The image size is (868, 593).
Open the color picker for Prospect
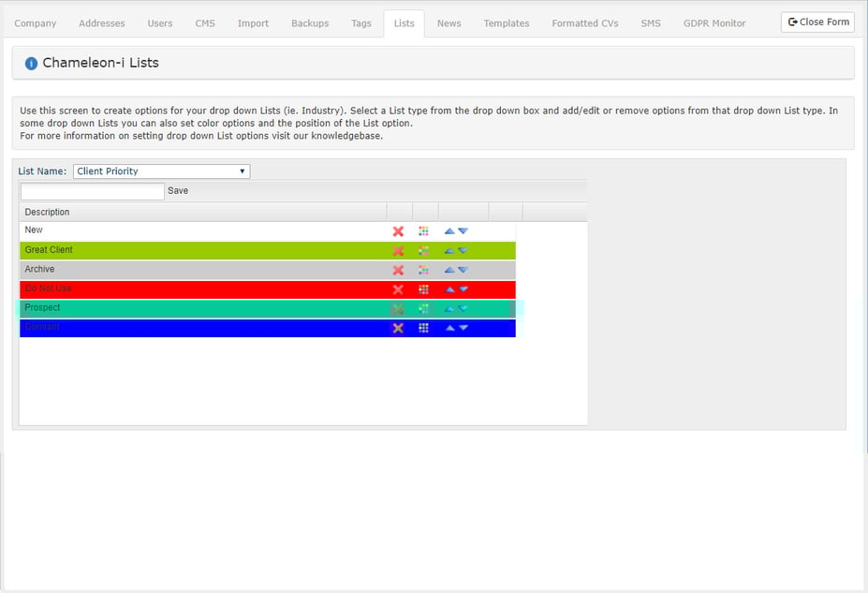(424, 308)
